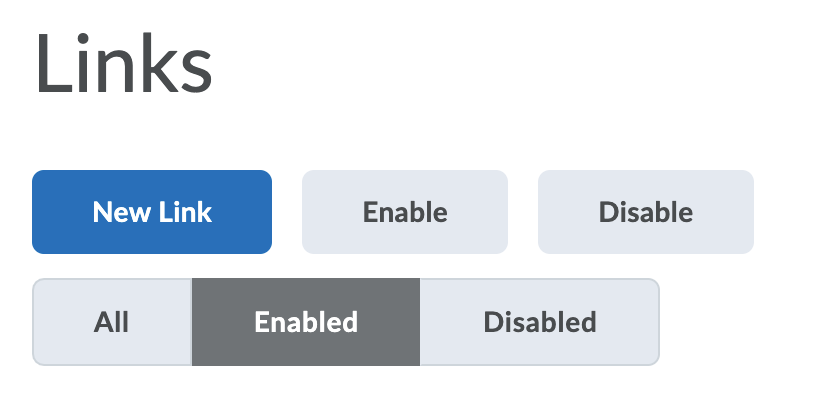Select the Enabled filter tab

tap(306, 322)
